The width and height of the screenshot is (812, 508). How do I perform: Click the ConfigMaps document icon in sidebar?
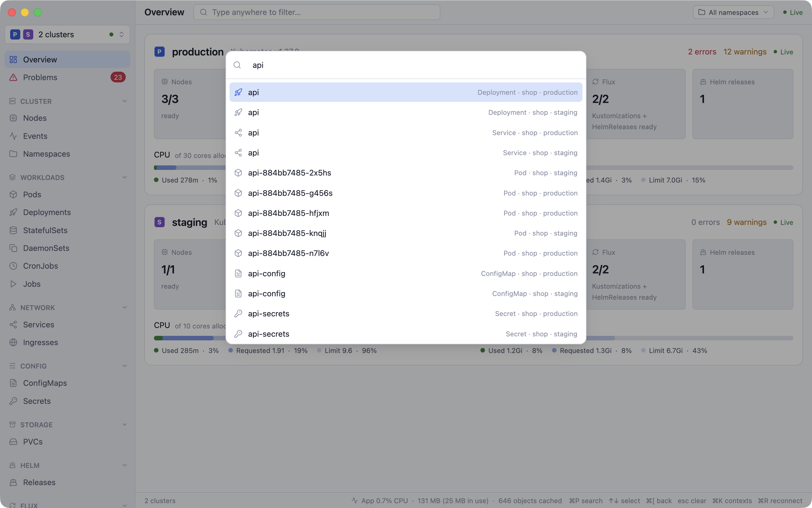13,383
